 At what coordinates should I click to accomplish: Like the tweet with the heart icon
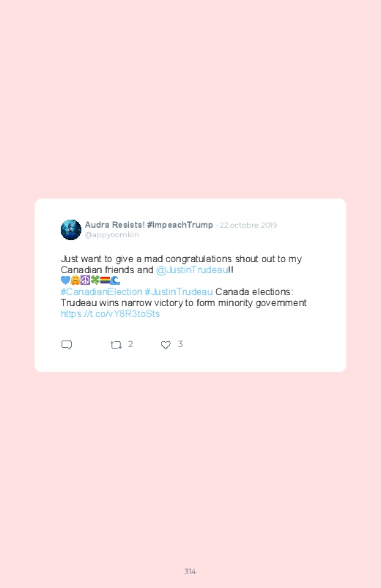coord(166,345)
